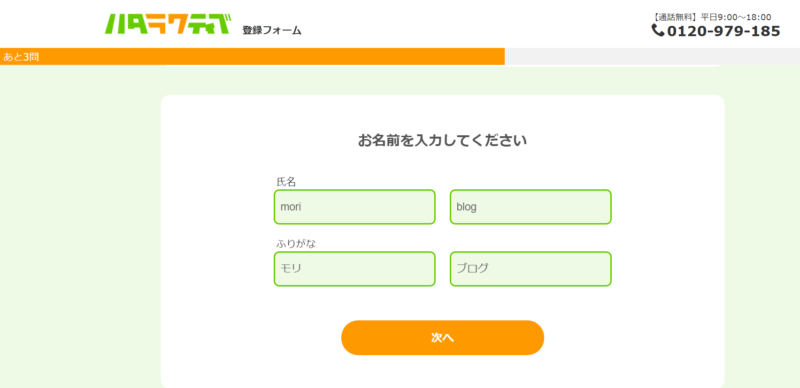The width and height of the screenshot is (800, 388).
Task: Focus the furigana field with モリ placeholder
Action: tap(355, 269)
